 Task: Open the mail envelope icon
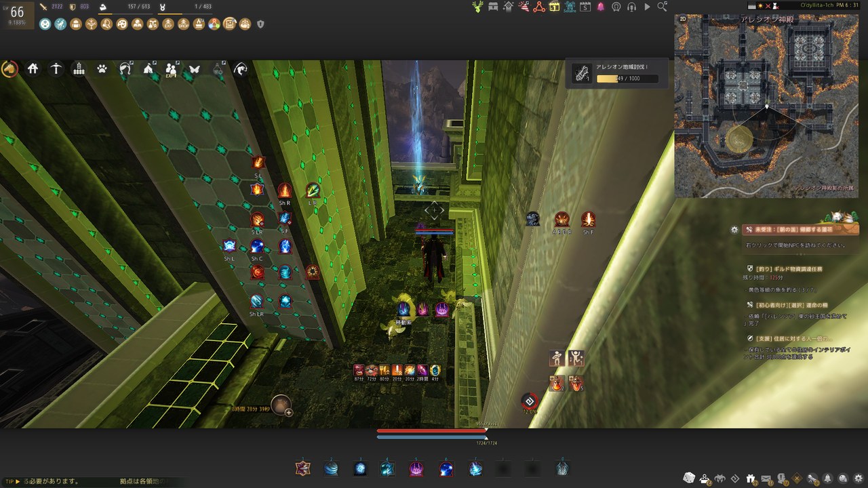pyautogui.click(x=766, y=479)
